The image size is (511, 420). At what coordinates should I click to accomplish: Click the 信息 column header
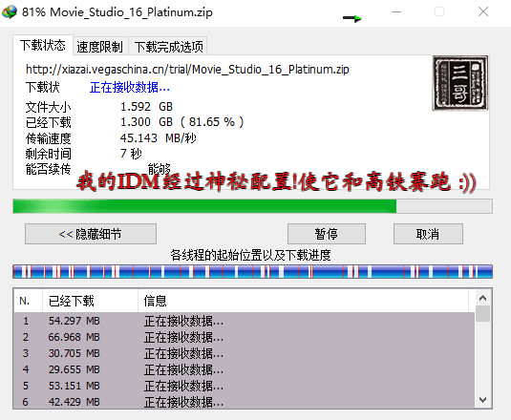pos(303,301)
